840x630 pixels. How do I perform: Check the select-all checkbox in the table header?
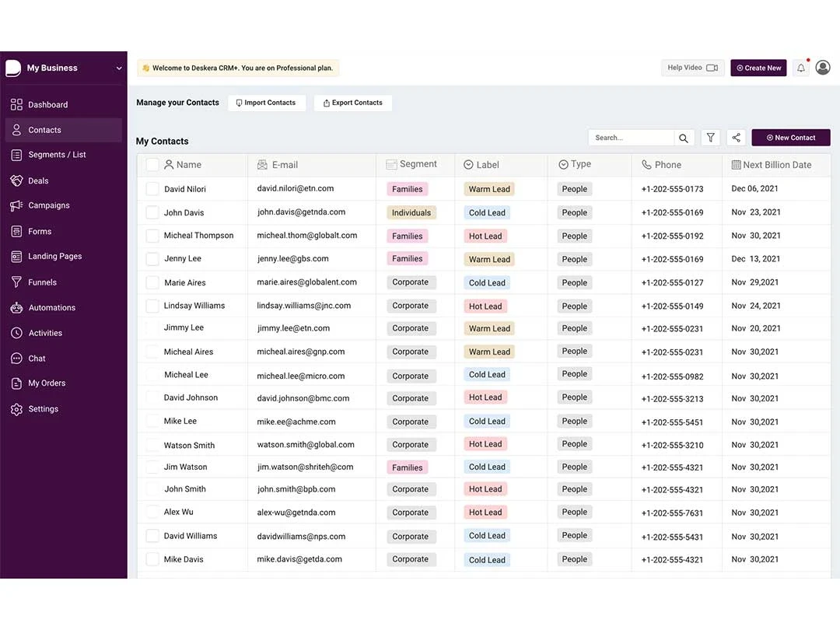tap(152, 164)
